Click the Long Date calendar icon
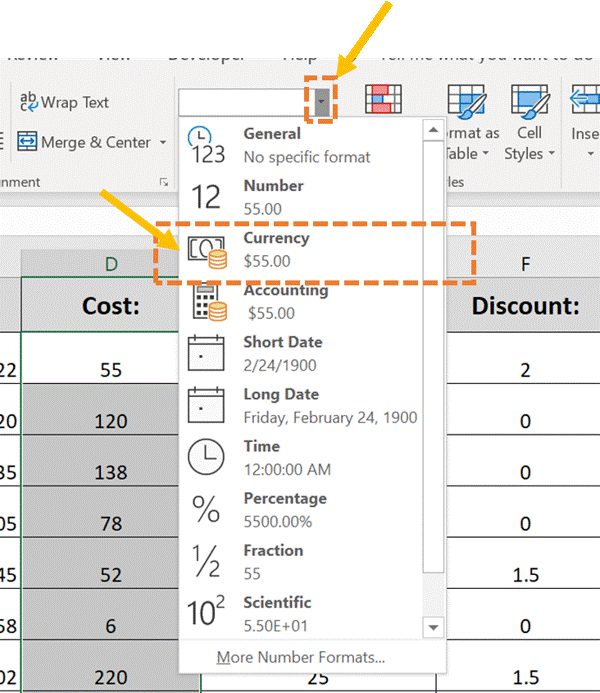Screen dimensions: 600x693 206,405
